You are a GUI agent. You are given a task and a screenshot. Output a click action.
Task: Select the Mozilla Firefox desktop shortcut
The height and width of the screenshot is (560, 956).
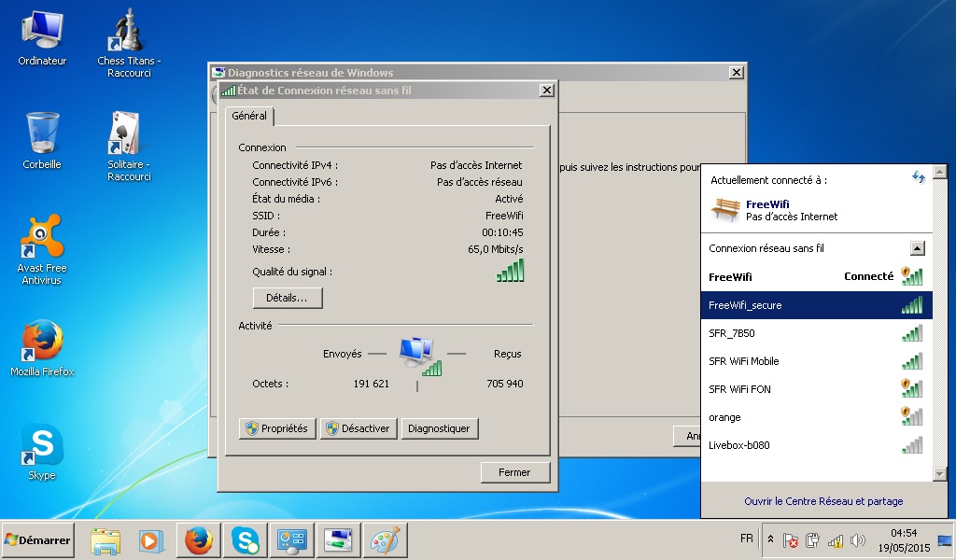tap(42, 348)
